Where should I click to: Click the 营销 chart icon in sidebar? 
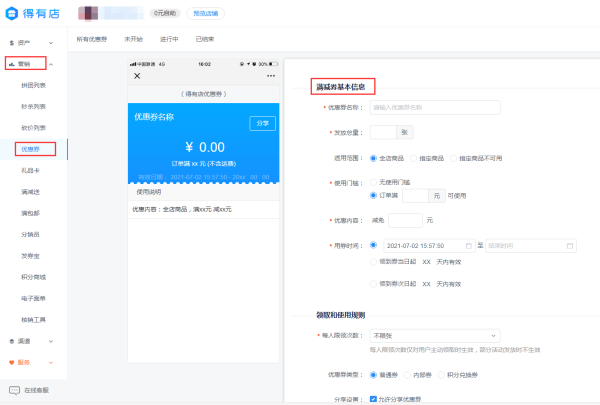pyautogui.click(x=12, y=64)
